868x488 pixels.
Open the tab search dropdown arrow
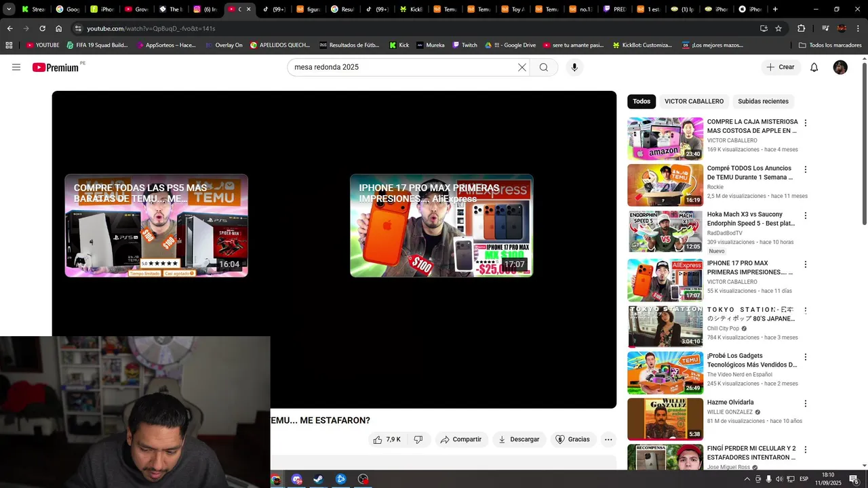pyautogui.click(x=9, y=9)
